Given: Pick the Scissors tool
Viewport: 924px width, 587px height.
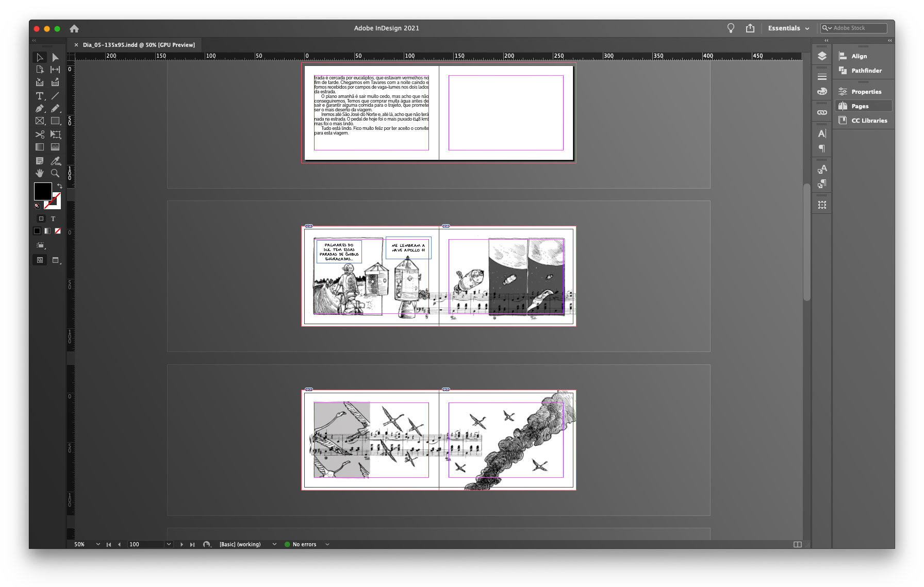Looking at the screenshot, I should pyautogui.click(x=40, y=134).
